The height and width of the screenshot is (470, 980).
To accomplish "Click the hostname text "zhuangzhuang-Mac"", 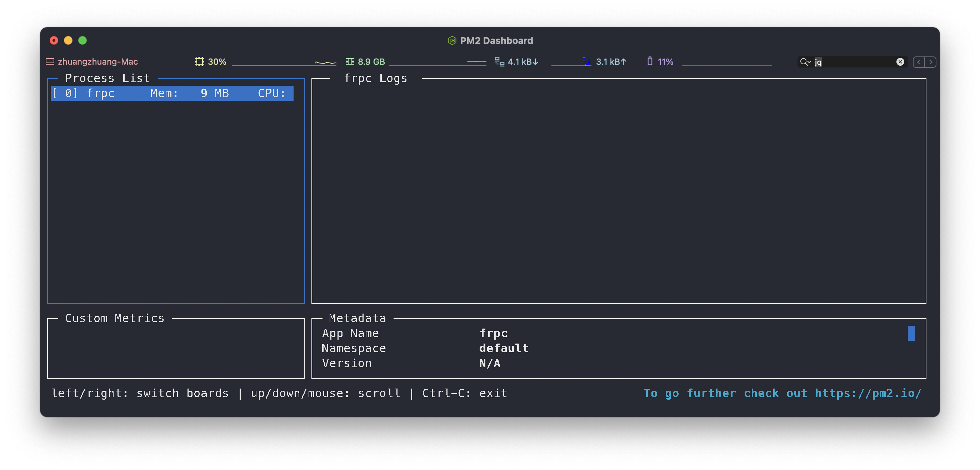I will pos(98,62).
